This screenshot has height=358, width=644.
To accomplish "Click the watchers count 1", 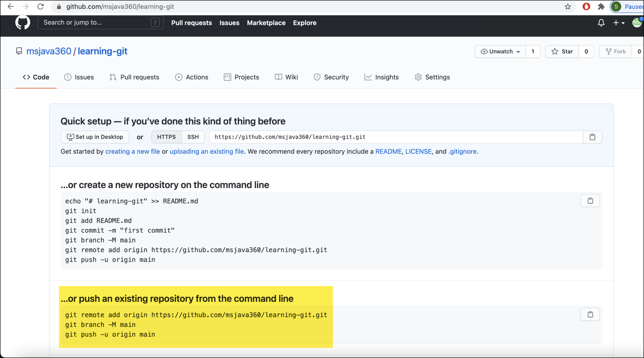I will pos(533,52).
